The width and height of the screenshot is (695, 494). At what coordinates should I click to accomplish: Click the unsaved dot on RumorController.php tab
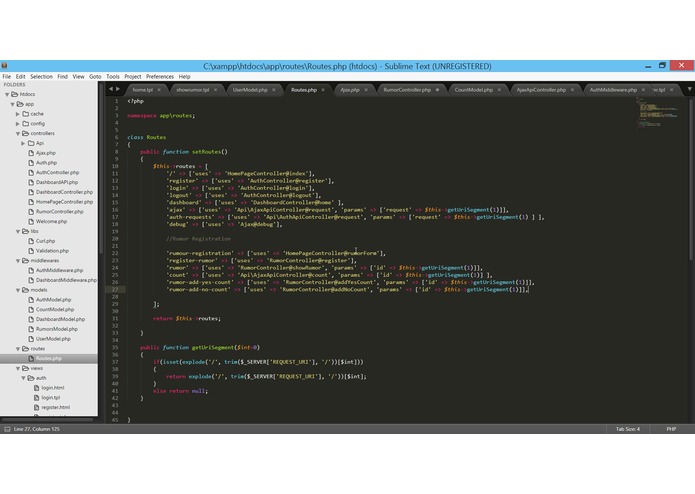pyautogui.click(x=437, y=90)
